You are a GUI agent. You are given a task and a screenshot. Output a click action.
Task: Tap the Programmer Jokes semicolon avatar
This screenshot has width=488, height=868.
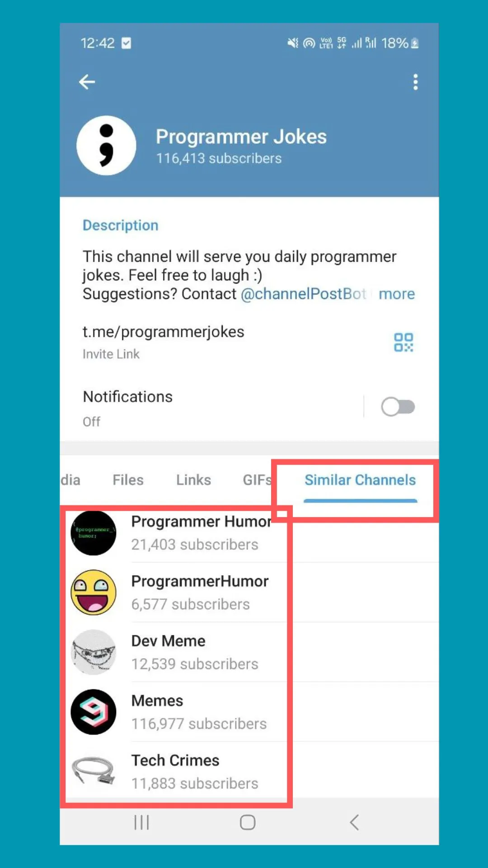(x=106, y=145)
